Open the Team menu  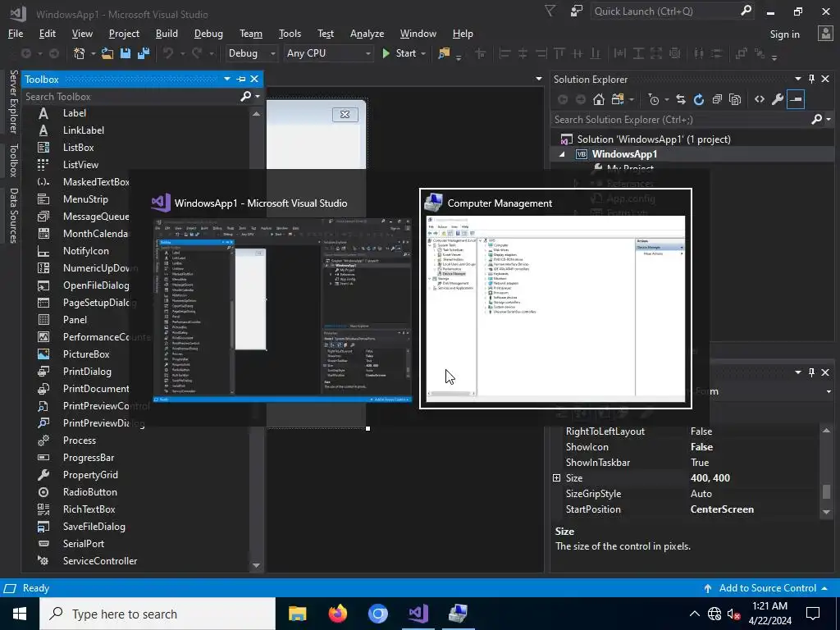251,33
